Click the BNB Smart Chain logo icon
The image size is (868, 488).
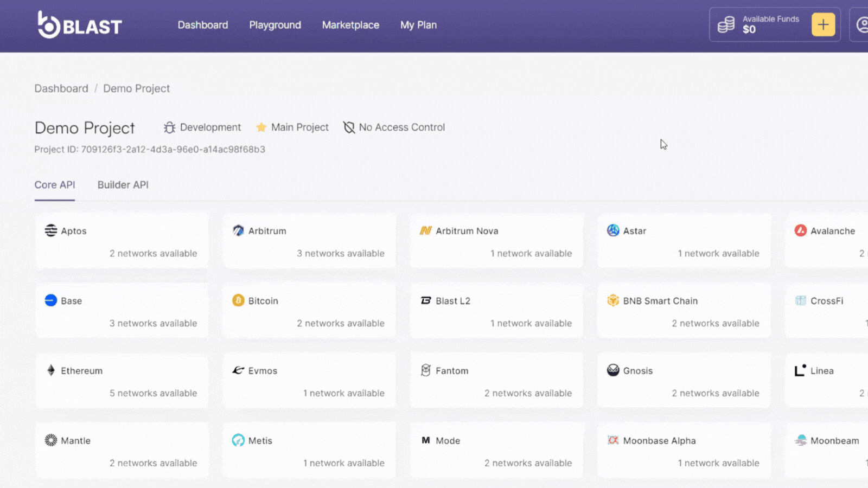pyautogui.click(x=613, y=300)
